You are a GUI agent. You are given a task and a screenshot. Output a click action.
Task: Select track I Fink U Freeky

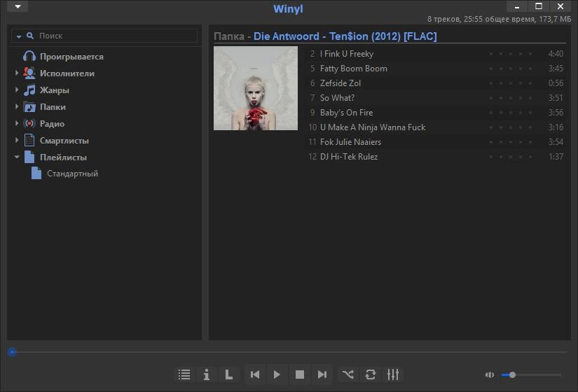point(436,54)
